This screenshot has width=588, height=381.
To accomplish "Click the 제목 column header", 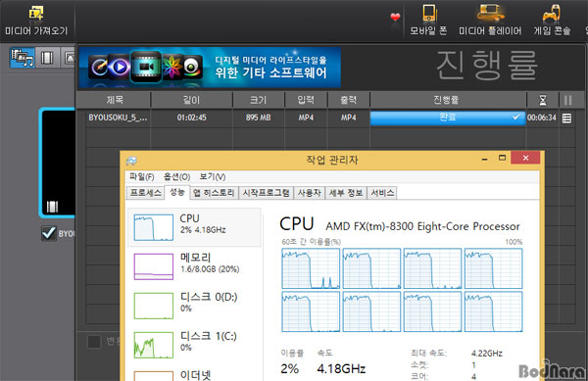I will [114, 100].
